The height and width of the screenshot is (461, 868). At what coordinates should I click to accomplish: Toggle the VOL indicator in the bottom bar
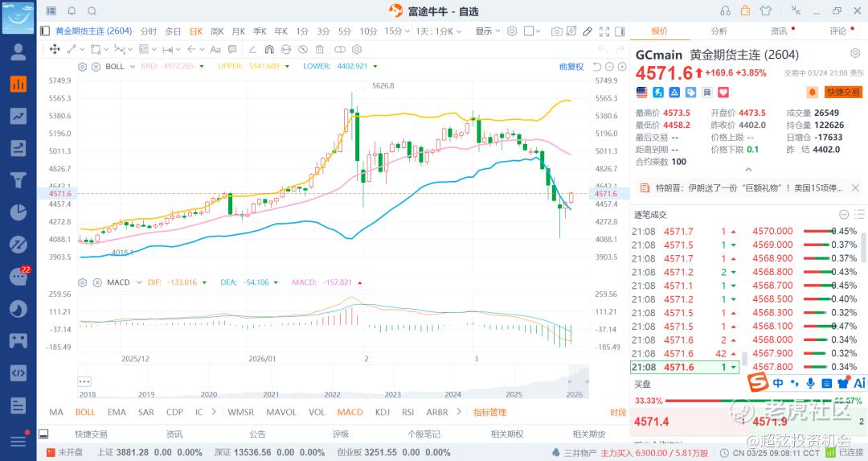point(317,412)
